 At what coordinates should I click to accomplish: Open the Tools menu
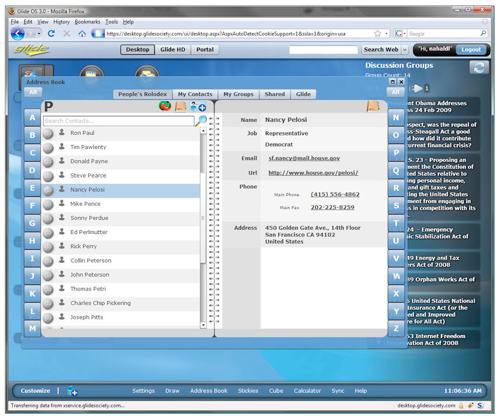[x=112, y=22]
